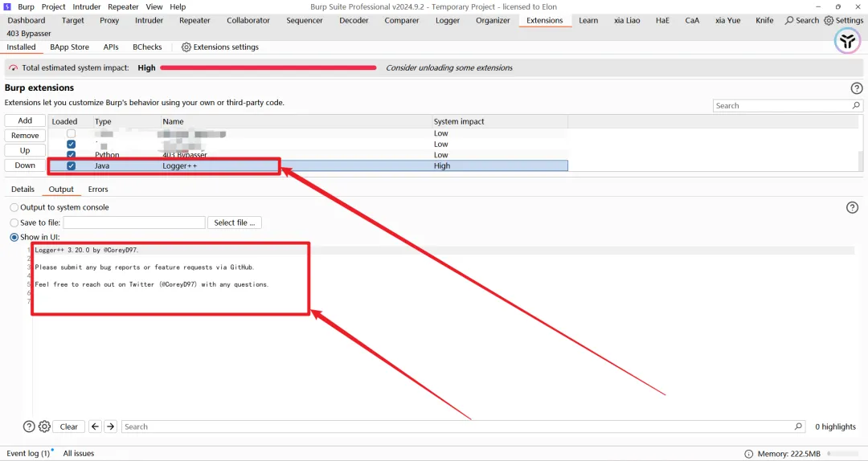Click the memory usage bar in status bar
868x461 pixels.
coord(844,454)
